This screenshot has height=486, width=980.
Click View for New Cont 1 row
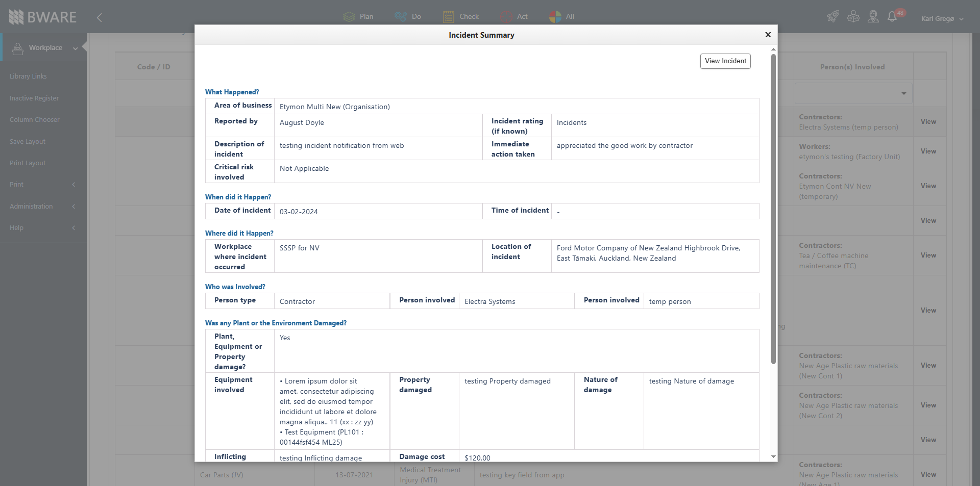[928, 366]
